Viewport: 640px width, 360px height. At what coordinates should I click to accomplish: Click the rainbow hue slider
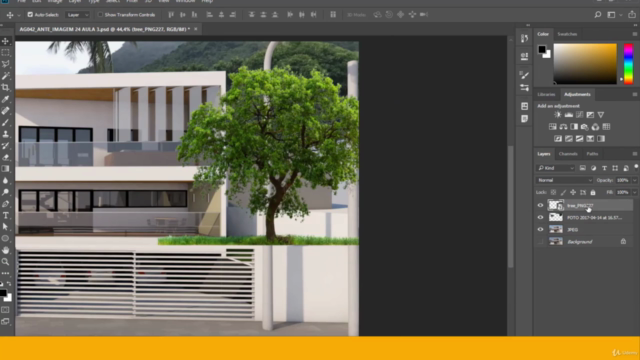(x=629, y=64)
